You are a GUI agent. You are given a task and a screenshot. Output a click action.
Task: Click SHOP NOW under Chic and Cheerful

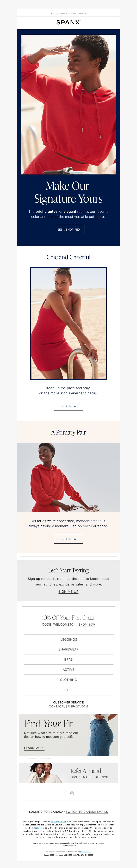[68, 406]
